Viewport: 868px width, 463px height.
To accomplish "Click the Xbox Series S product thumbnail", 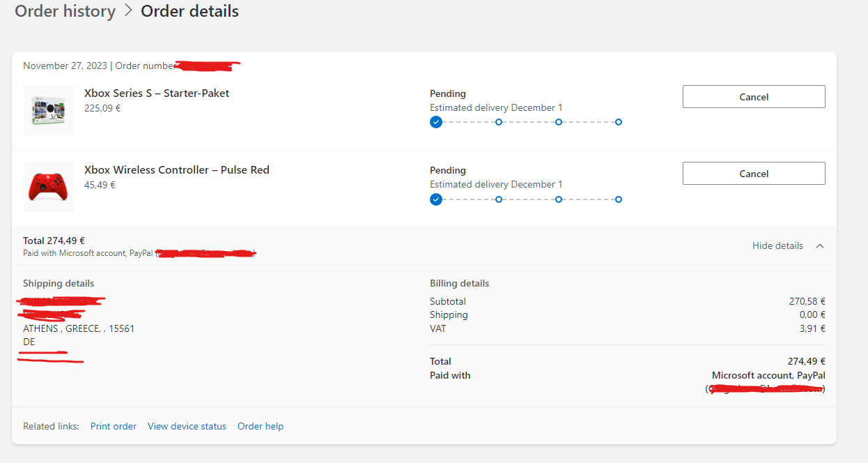I will coord(48,110).
